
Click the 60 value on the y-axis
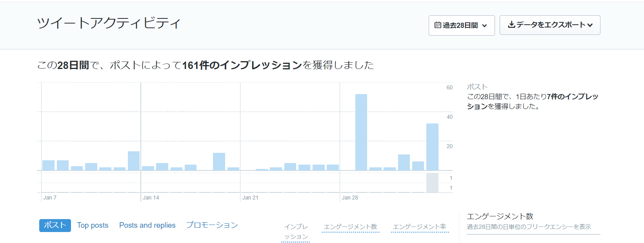pos(449,87)
